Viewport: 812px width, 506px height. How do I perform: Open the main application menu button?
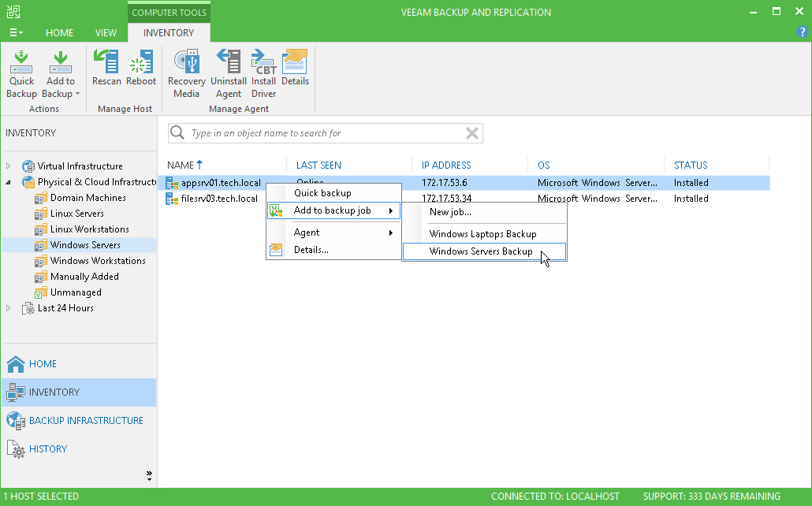pos(16,32)
